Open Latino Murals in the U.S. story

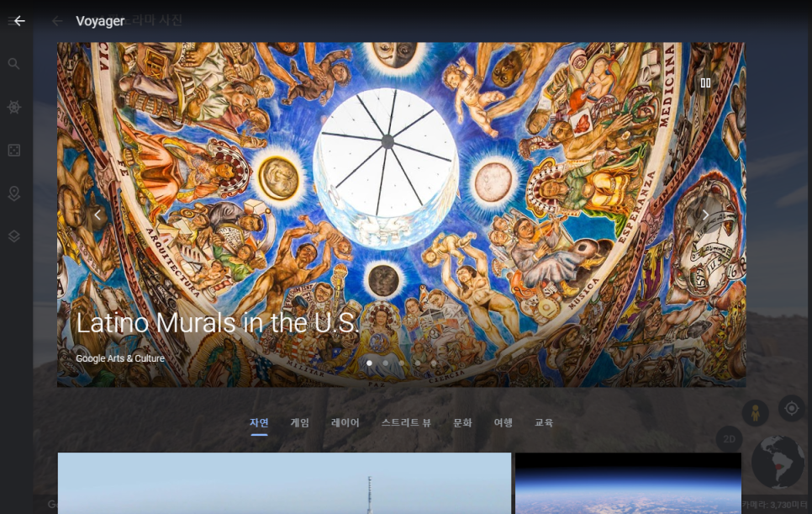coord(218,323)
